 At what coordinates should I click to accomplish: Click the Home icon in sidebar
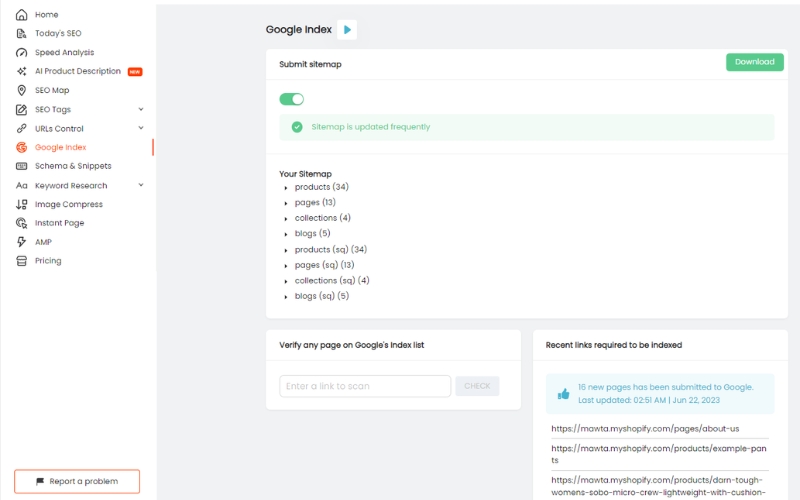click(x=21, y=15)
